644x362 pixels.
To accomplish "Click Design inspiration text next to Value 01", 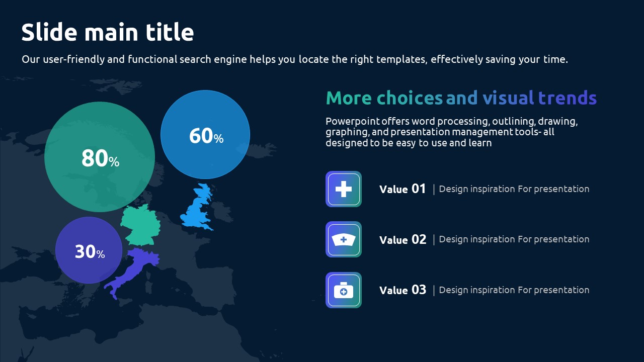I will [x=514, y=189].
